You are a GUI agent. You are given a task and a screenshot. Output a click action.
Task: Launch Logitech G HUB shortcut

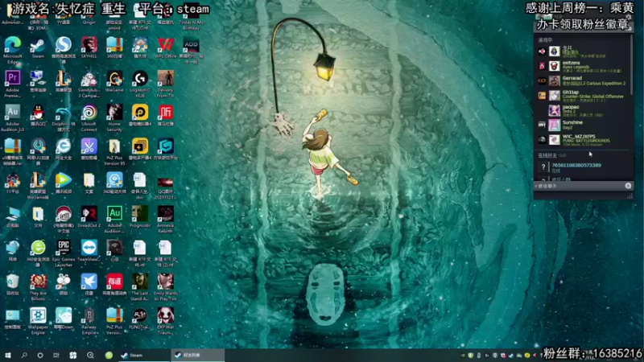tap(140, 84)
